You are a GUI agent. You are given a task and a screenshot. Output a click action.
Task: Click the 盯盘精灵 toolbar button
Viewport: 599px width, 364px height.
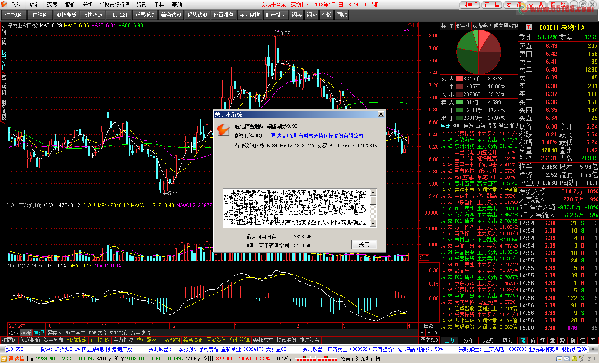[276, 15]
